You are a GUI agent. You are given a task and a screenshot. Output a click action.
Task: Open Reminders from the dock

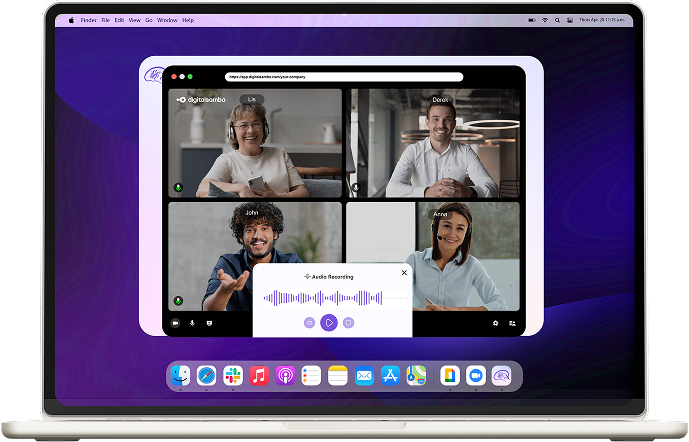(x=312, y=376)
